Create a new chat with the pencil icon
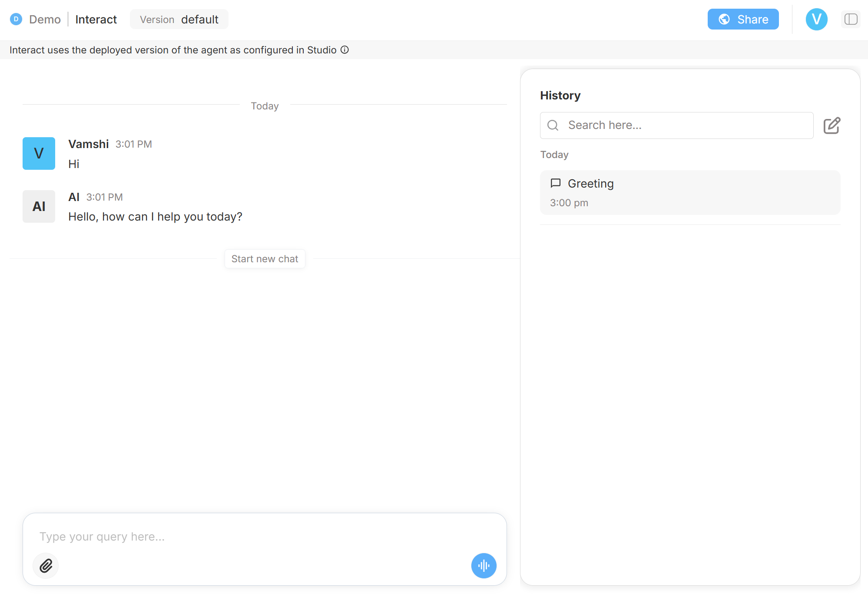 coord(832,125)
